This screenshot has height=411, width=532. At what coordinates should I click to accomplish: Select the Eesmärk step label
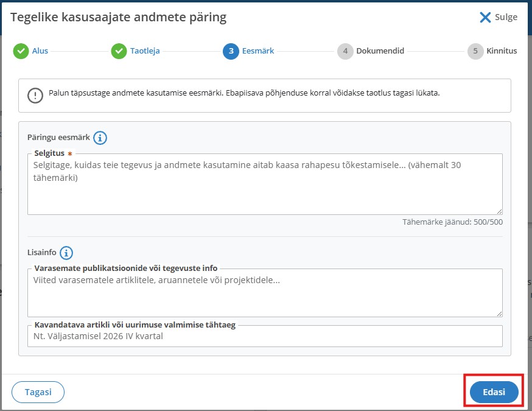pyautogui.click(x=258, y=51)
